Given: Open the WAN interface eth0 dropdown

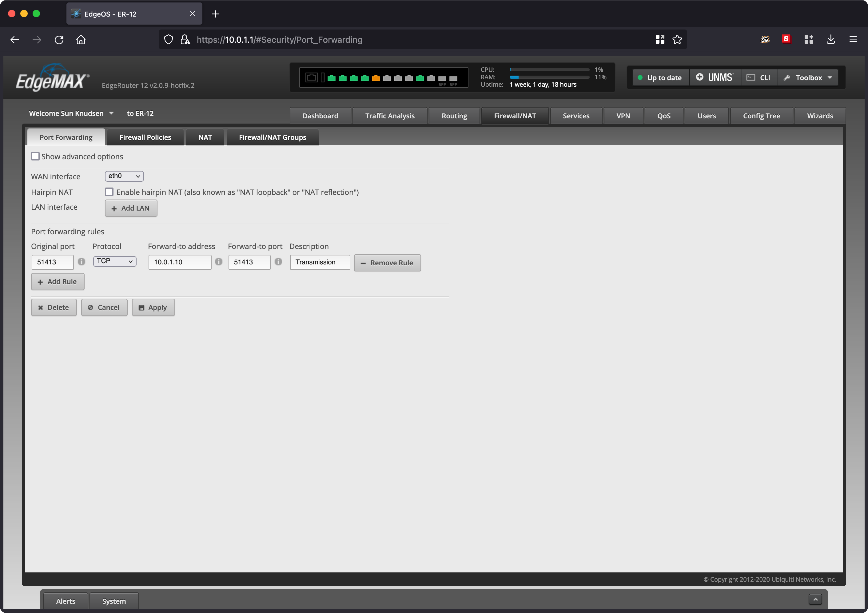Looking at the screenshot, I should tap(124, 176).
